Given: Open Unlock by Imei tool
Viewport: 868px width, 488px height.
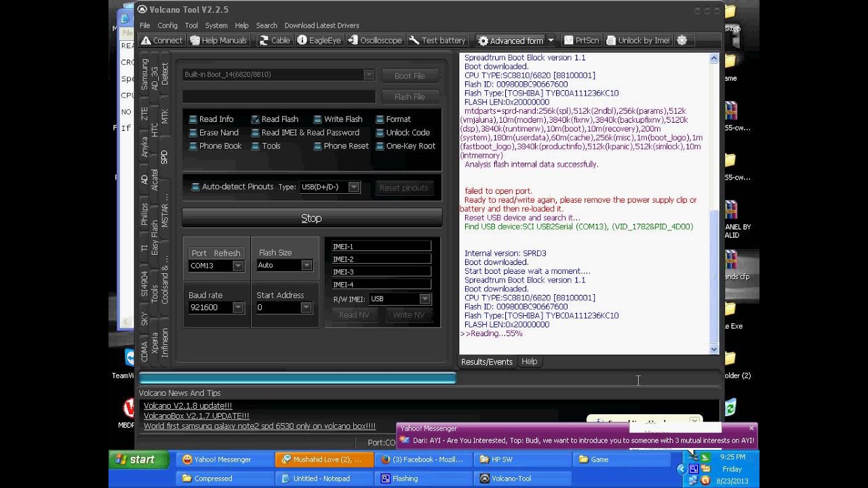Looking at the screenshot, I should point(638,41).
